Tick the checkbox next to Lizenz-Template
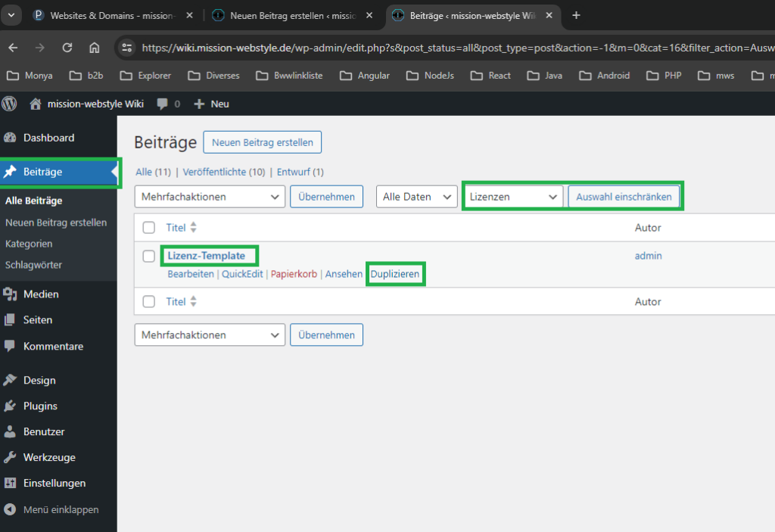Image resolution: width=775 pixels, height=532 pixels. 149,257
